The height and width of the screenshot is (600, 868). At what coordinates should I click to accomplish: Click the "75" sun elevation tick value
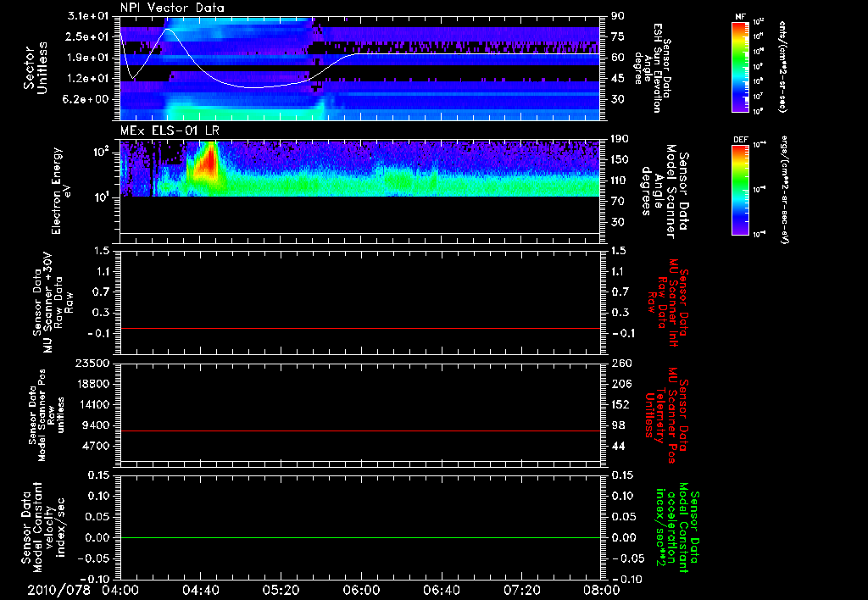[x=618, y=36]
